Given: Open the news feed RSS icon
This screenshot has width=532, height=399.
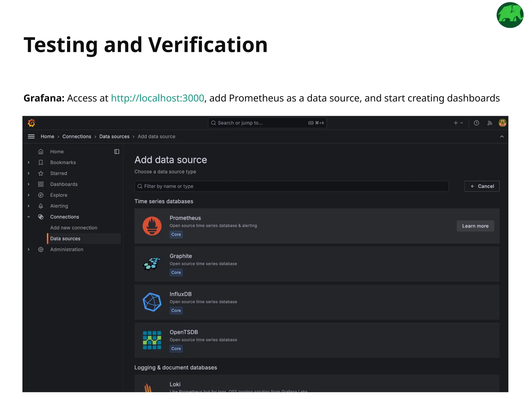Looking at the screenshot, I should coord(490,123).
